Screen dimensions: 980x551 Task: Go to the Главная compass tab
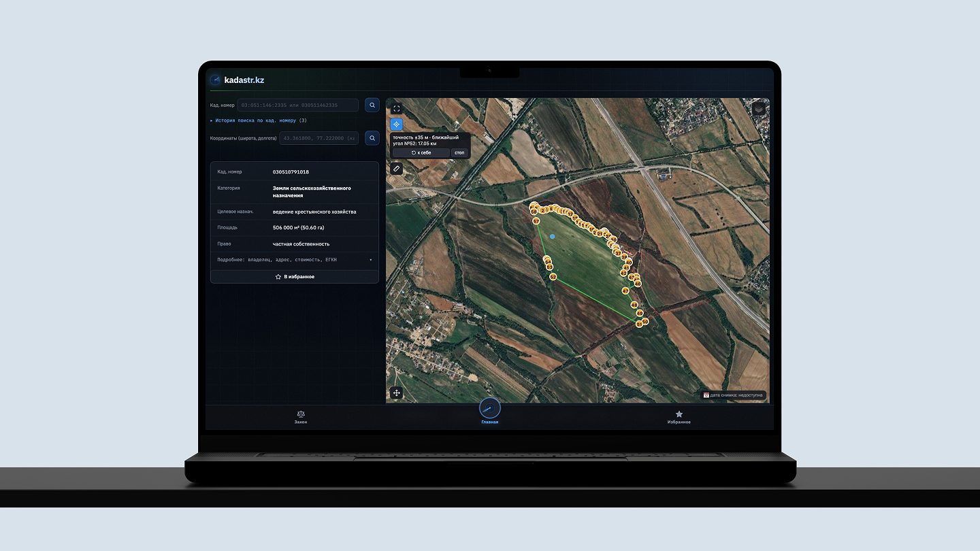pos(490,411)
